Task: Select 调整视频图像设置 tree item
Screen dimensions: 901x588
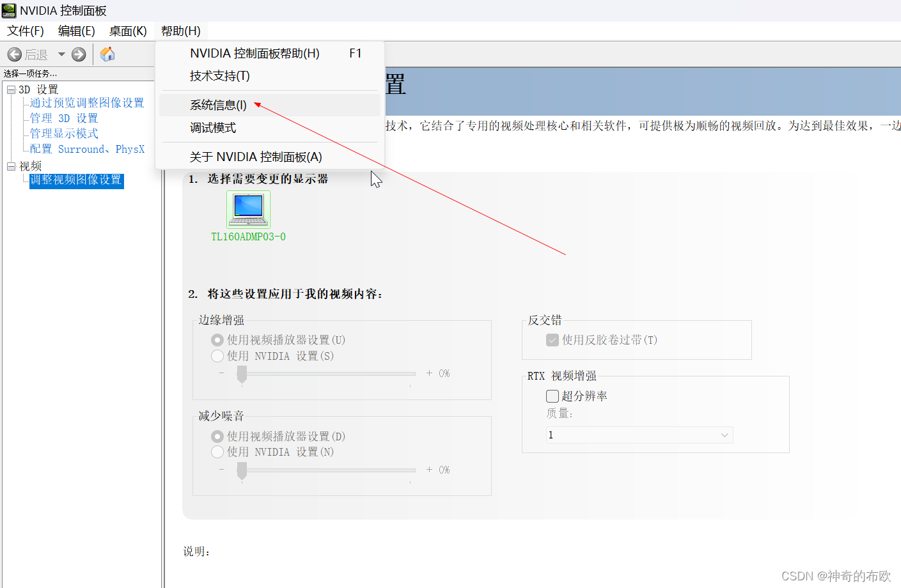Action: [x=76, y=180]
